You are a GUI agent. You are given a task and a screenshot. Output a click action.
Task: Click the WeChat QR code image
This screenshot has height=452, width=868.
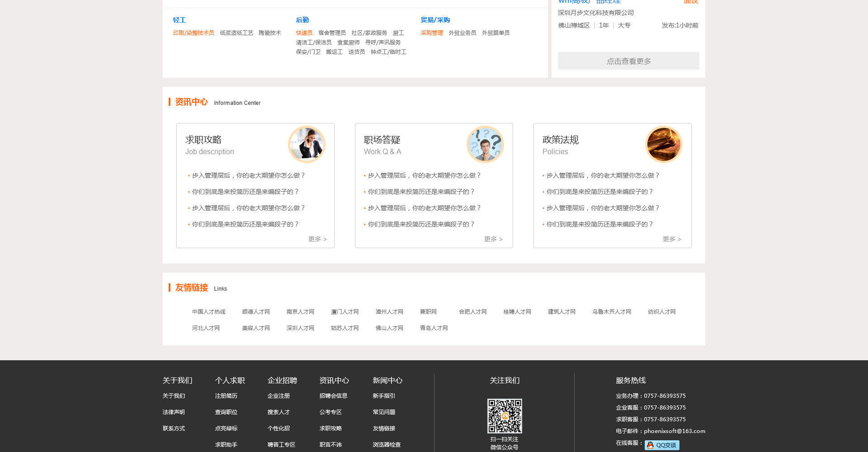(505, 416)
